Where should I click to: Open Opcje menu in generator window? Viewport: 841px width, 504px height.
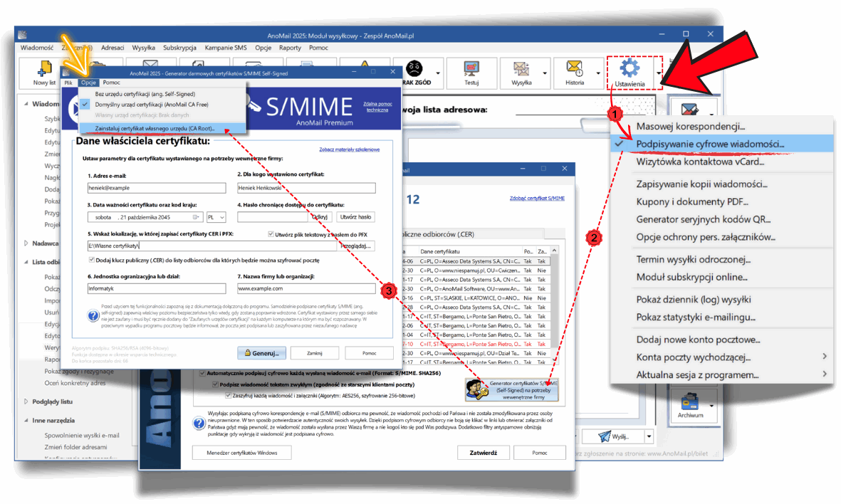click(88, 83)
